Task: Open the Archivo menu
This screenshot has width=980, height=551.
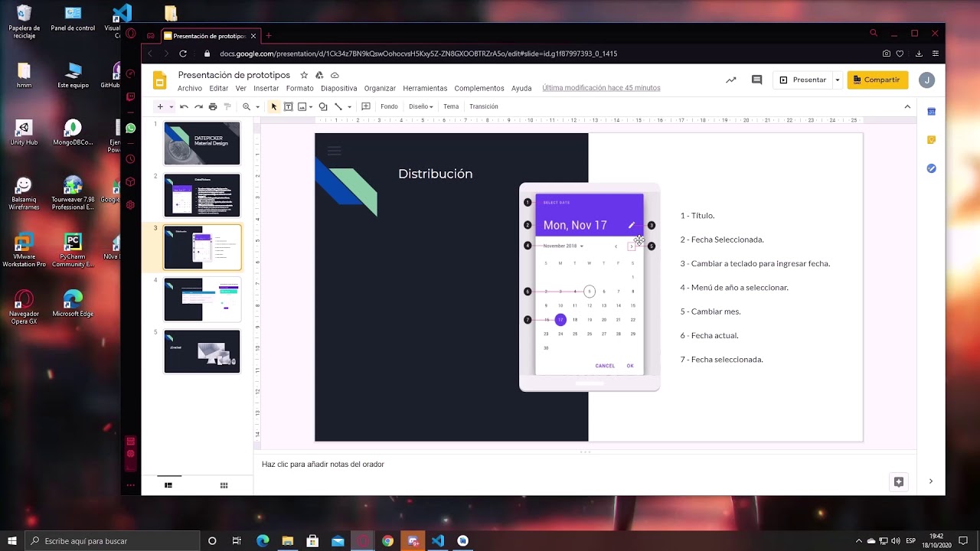Action: coord(190,88)
